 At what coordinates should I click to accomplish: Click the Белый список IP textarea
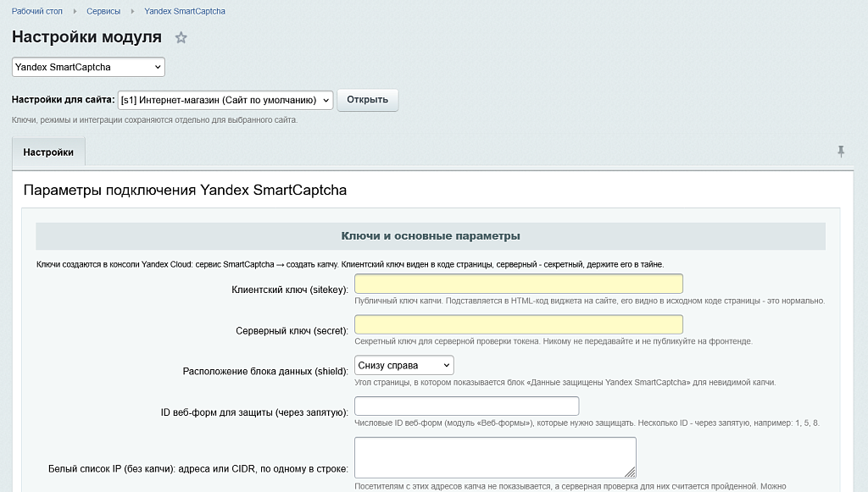point(495,458)
